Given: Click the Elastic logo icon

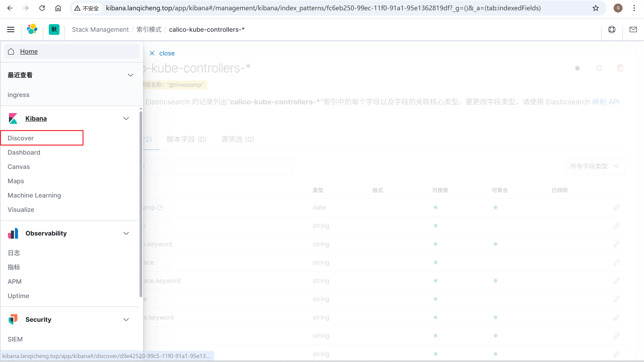Looking at the screenshot, I should [32, 29].
